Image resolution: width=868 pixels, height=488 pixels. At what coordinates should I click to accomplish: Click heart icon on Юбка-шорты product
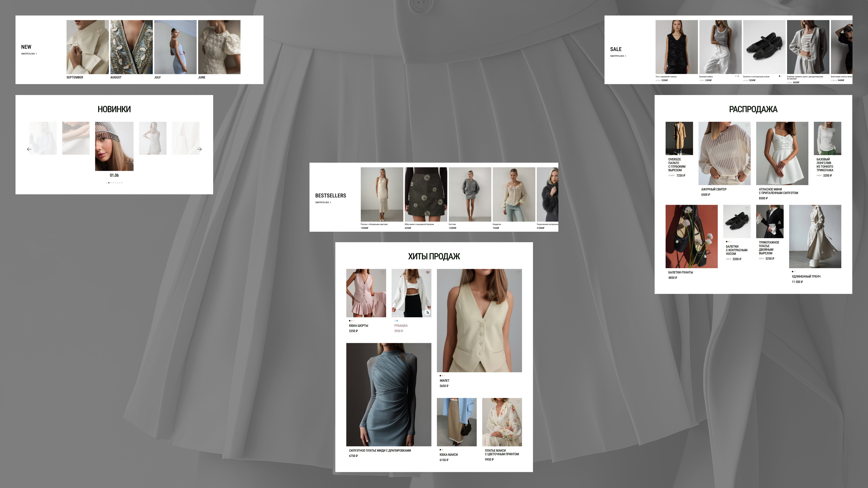pyautogui.click(x=383, y=272)
